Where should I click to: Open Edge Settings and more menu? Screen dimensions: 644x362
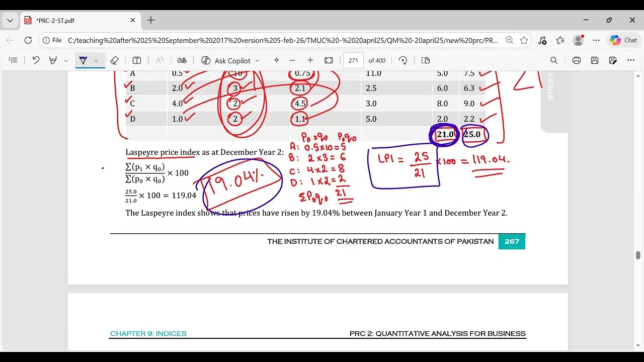pos(596,40)
